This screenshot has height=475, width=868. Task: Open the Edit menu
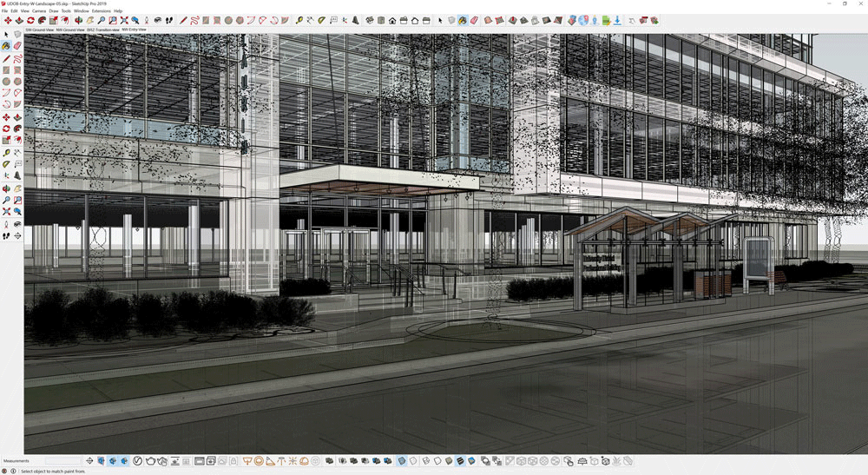click(14, 10)
